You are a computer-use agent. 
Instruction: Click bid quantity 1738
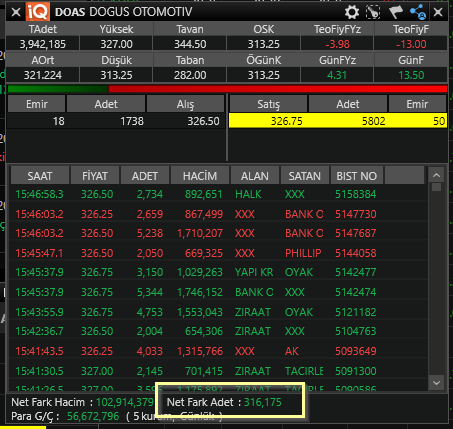[x=132, y=121]
